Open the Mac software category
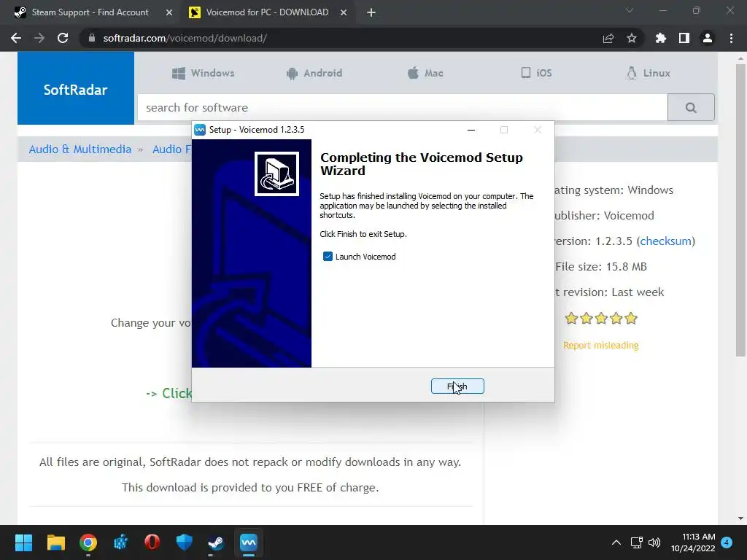The width and height of the screenshot is (747, 560). 425,73
